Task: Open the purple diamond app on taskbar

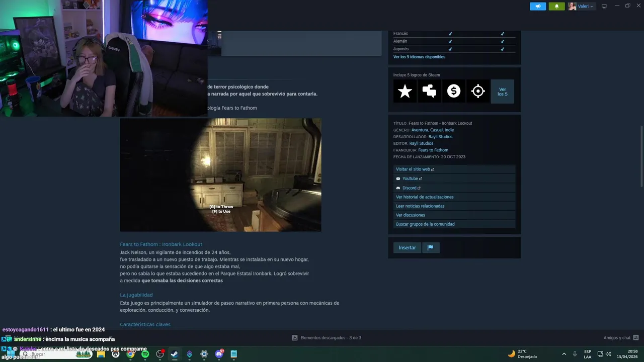Action: coord(189,354)
